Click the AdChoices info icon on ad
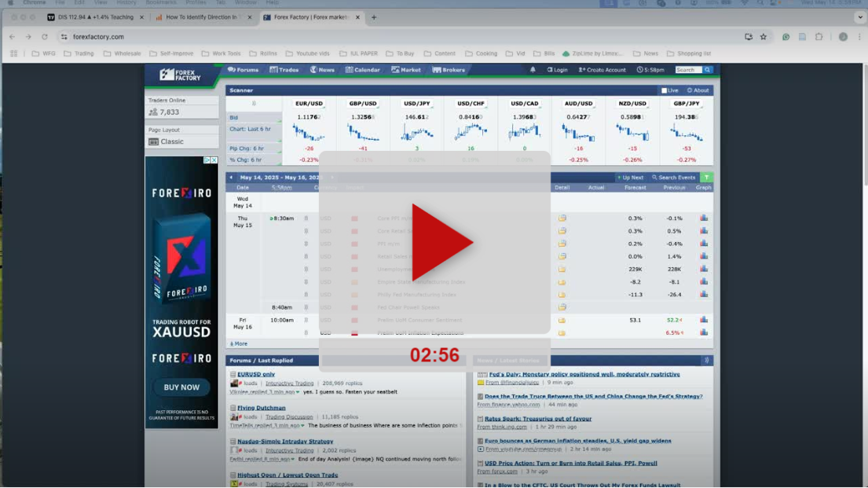868x488 pixels. click(x=207, y=160)
